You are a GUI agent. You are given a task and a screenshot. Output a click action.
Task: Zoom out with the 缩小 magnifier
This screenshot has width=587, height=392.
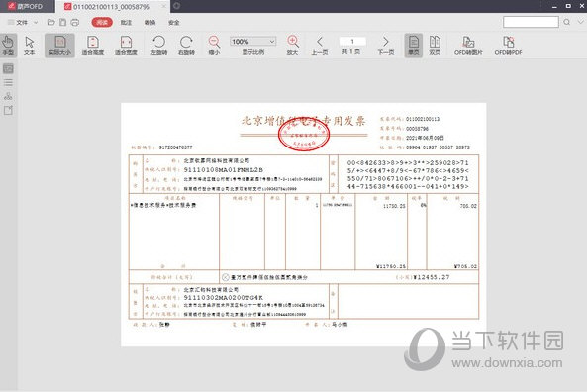214,46
